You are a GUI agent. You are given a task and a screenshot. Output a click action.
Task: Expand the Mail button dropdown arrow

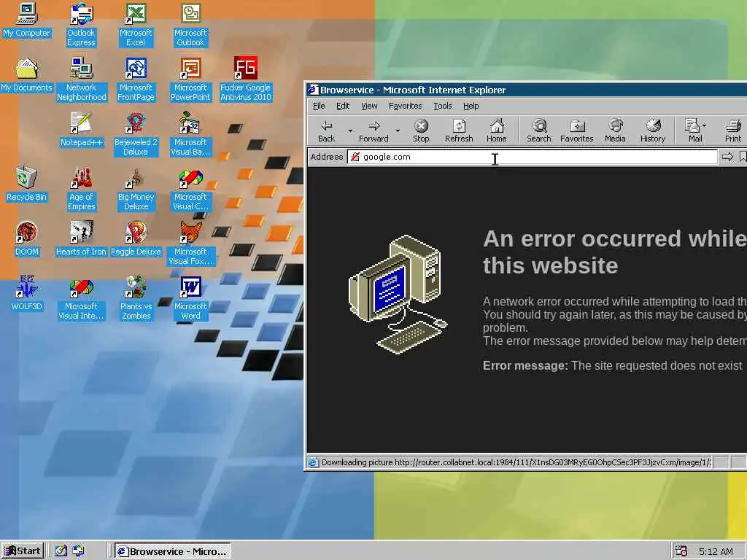(704, 126)
